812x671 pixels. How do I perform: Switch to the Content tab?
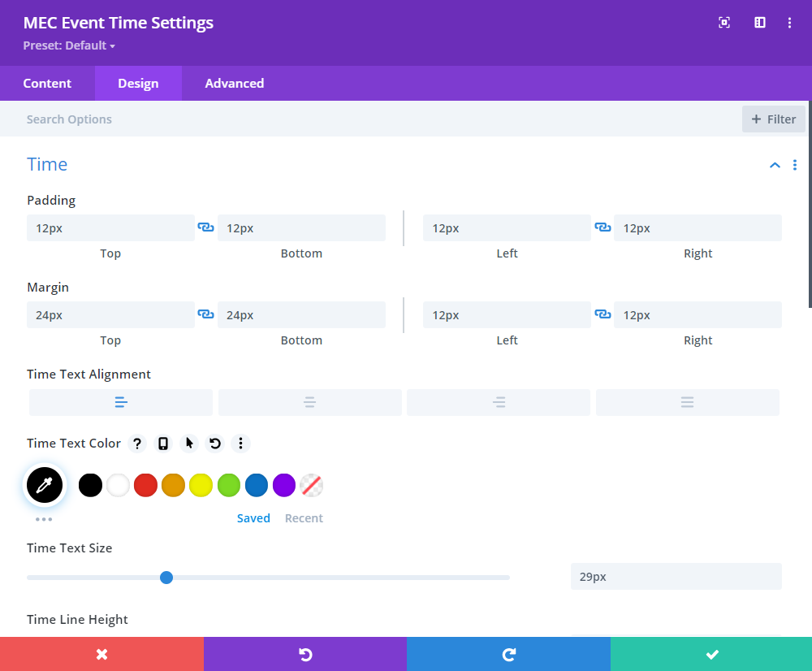47,84
